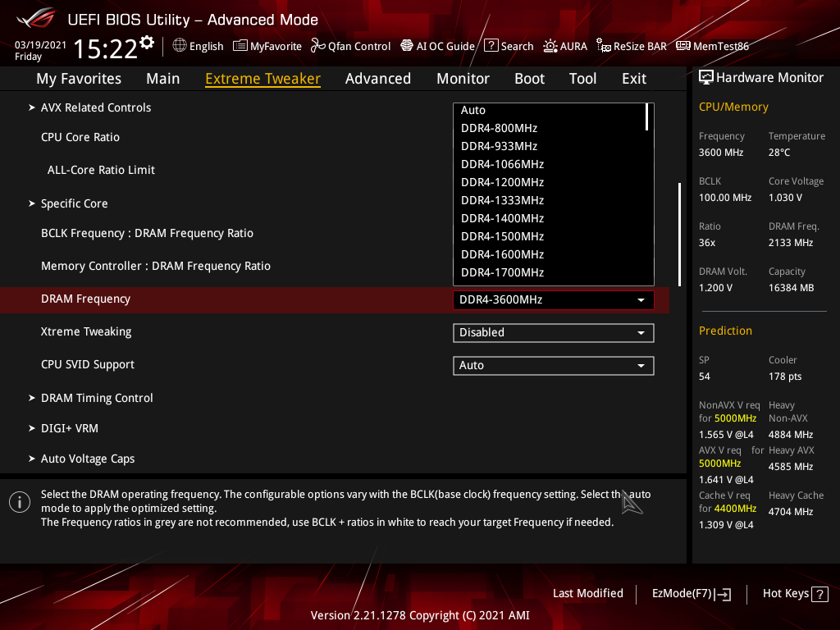Choose DDR4-800MHz option
840x630 pixels.
550,128
